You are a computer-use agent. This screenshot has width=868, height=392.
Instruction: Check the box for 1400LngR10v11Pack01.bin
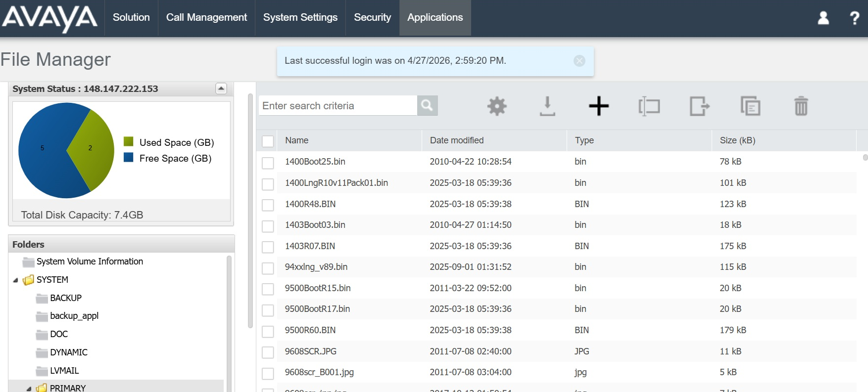[268, 184]
